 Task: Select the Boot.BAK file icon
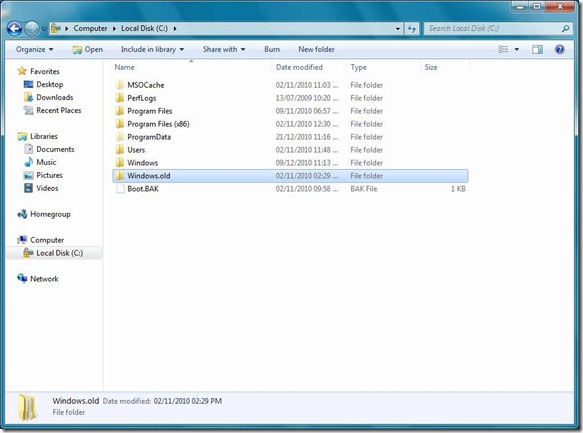[x=120, y=189]
